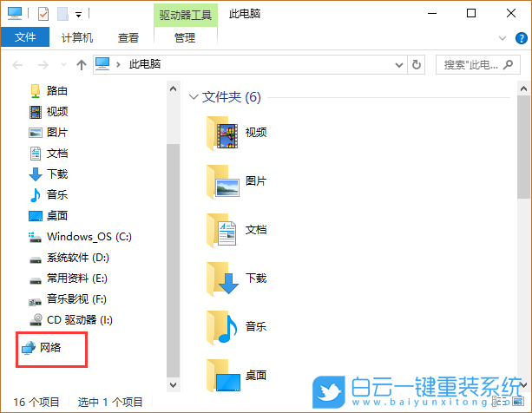Refresh the 此电脑 view
The height and width of the screenshot is (413, 532).
point(417,65)
